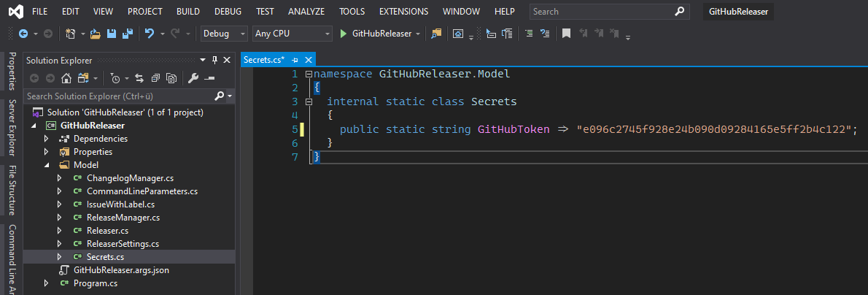This screenshot has width=868, height=295.
Task: Select Solution 'GitHubReleaser' root node
Action: tap(125, 112)
